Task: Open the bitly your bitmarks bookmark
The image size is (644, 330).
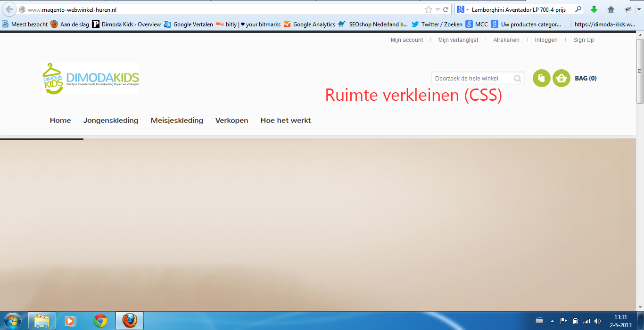Action: click(x=248, y=24)
